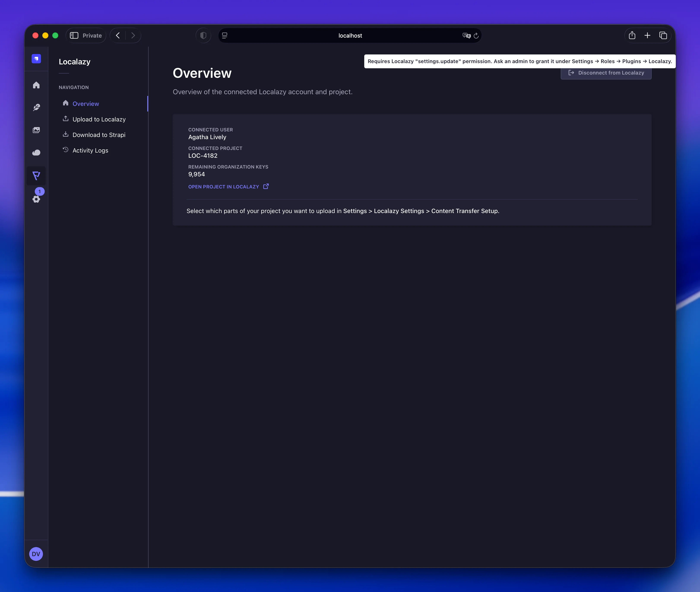Click the NAVIGATION section header
This screenshot has height=592, width=700.
click(74, 87)
